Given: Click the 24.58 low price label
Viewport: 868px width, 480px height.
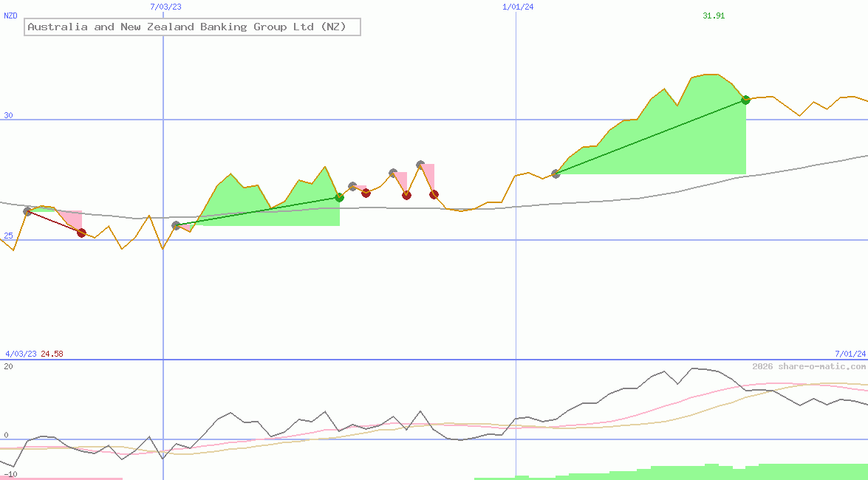Looking at the screenshot, I should (x=50, y=353).
